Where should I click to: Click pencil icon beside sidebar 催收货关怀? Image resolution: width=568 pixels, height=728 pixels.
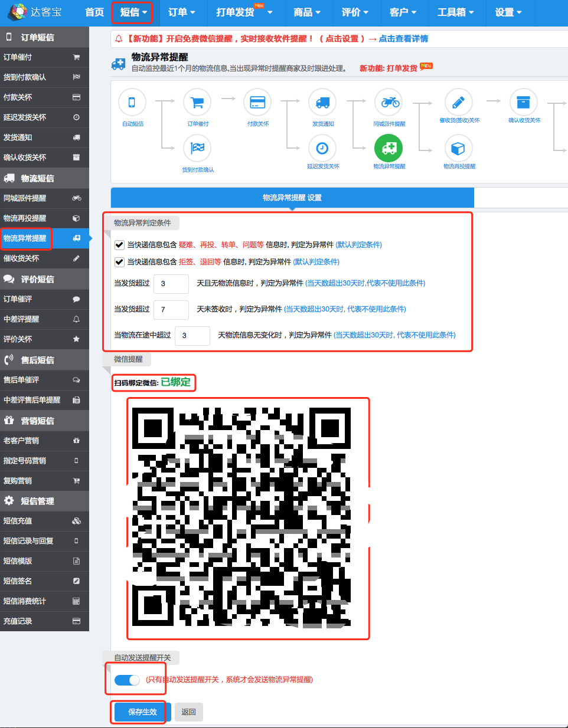point(76,258)
